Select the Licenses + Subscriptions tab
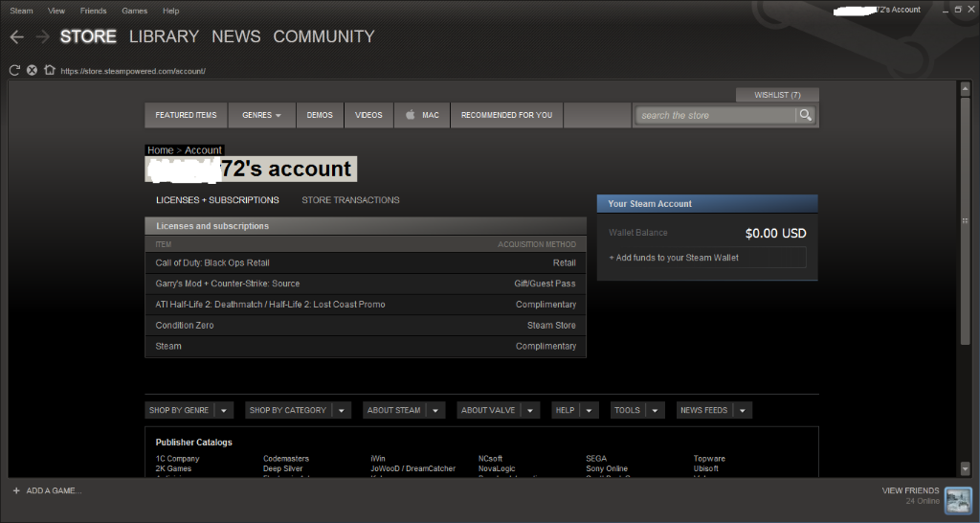 217,200
